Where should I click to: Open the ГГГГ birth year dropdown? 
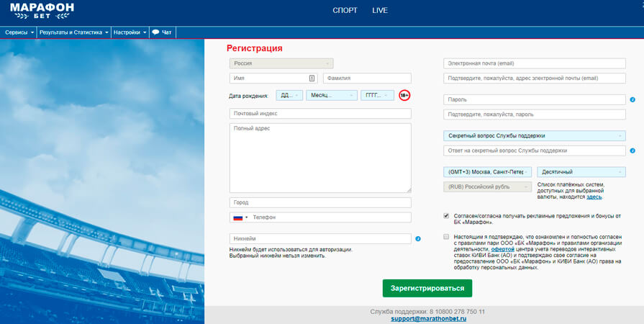click(x=377, y=95)
